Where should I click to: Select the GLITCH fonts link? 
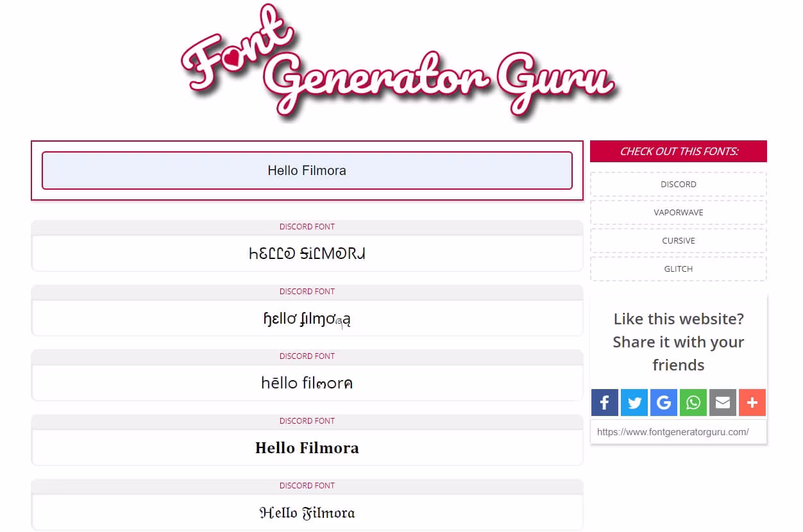678,269
